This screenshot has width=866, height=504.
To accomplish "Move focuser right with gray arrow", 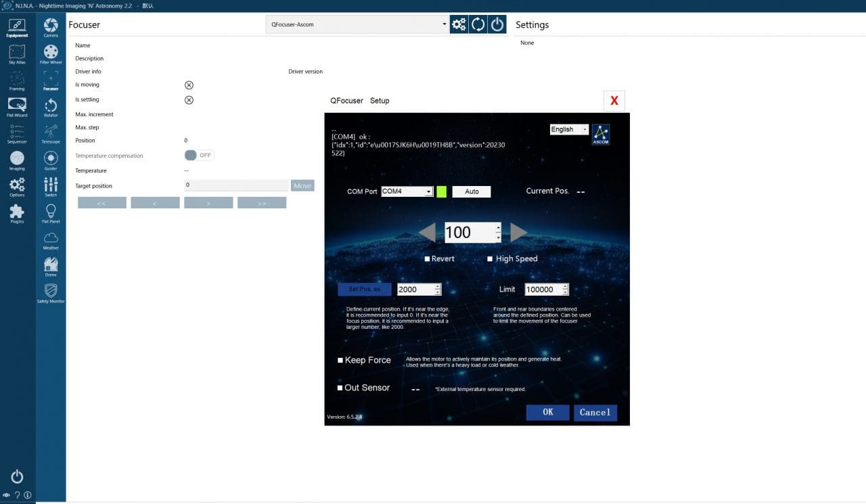I will 518,233.
